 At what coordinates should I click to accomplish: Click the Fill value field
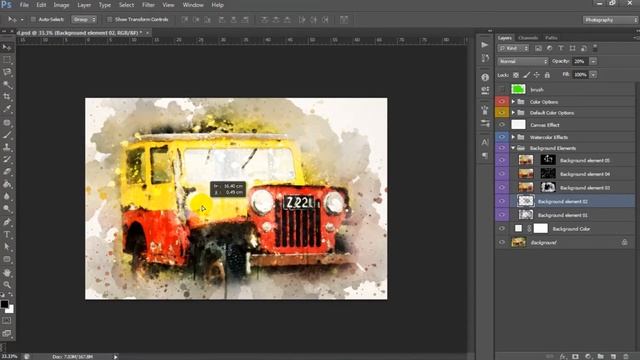pyautogui.click(x=580, y=75)
